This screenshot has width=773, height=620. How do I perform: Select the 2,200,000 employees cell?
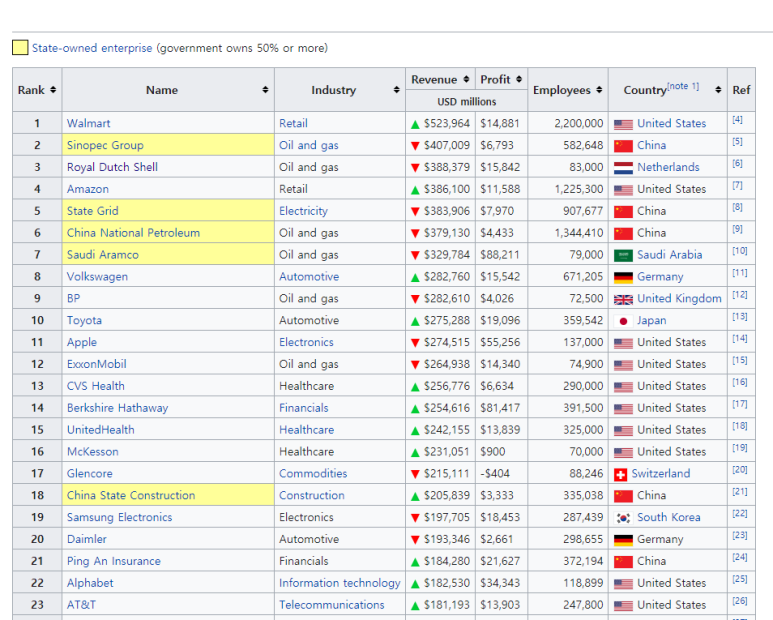[568, 123]
